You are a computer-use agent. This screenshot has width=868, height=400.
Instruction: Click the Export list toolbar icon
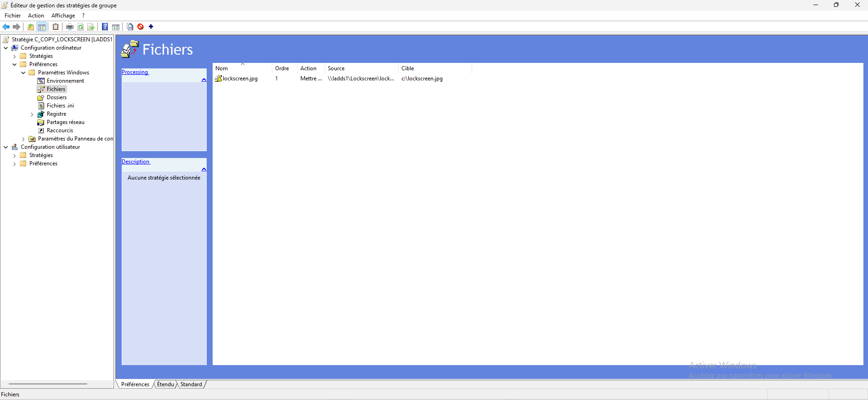click(91, 27)
